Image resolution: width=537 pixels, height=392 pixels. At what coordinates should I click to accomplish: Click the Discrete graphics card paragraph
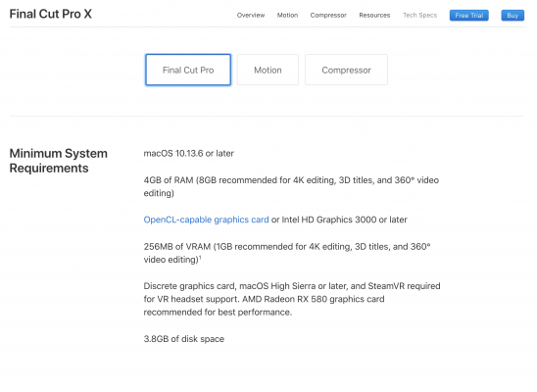[292, 299]
